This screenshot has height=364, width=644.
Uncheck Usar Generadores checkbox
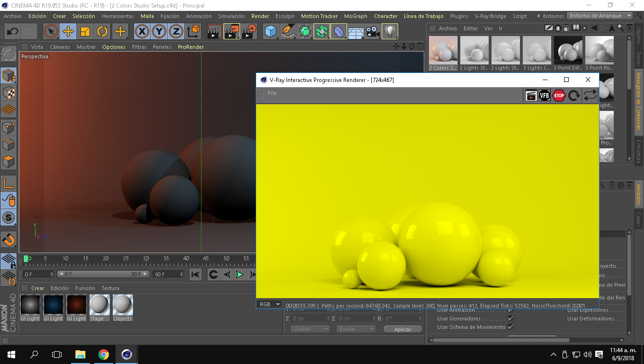click(510, 318)
